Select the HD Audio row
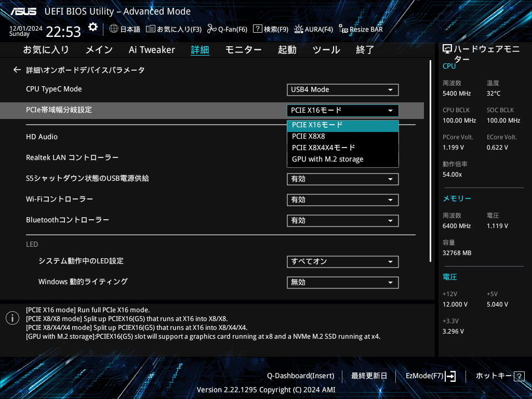 pos(42,137)
